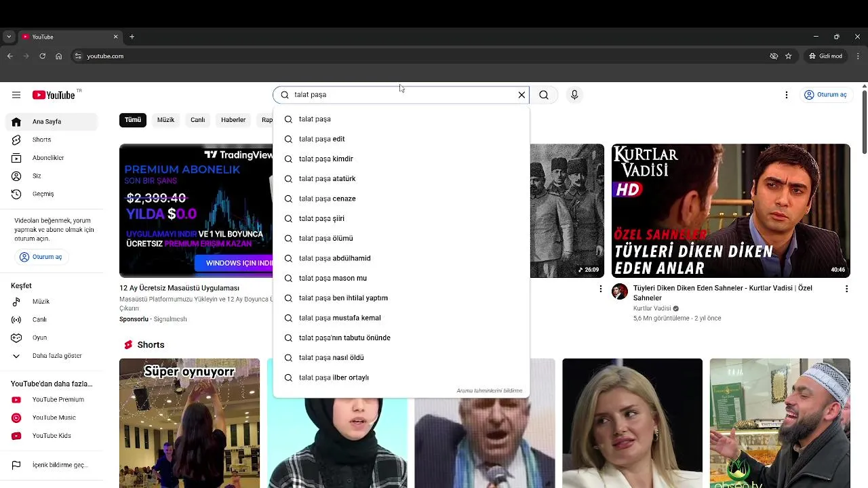The image size is (868, 488).
Task: Click the YouTube logo
Action: 54,95
